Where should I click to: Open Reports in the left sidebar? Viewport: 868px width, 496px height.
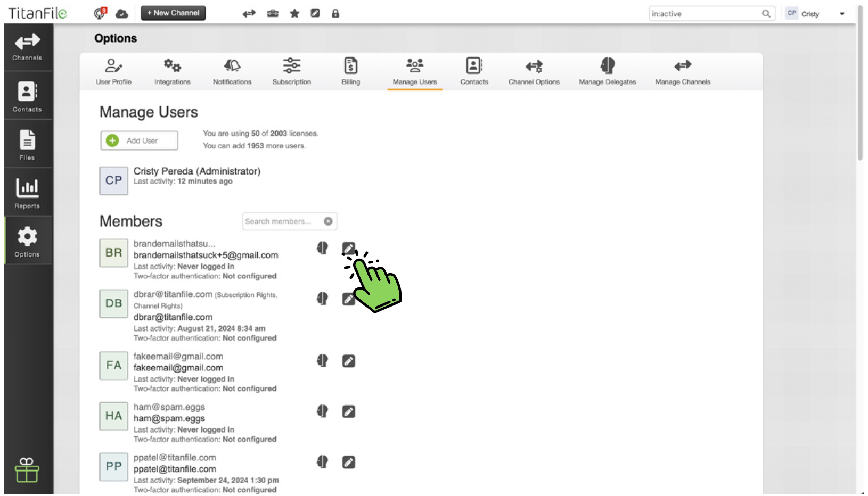27,193
